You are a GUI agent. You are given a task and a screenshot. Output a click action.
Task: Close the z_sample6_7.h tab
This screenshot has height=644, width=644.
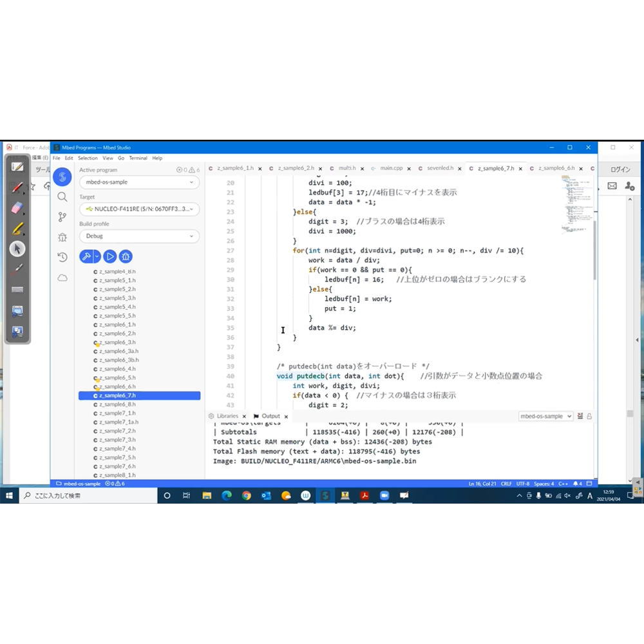pyautogui.click(x=520, y=168)
